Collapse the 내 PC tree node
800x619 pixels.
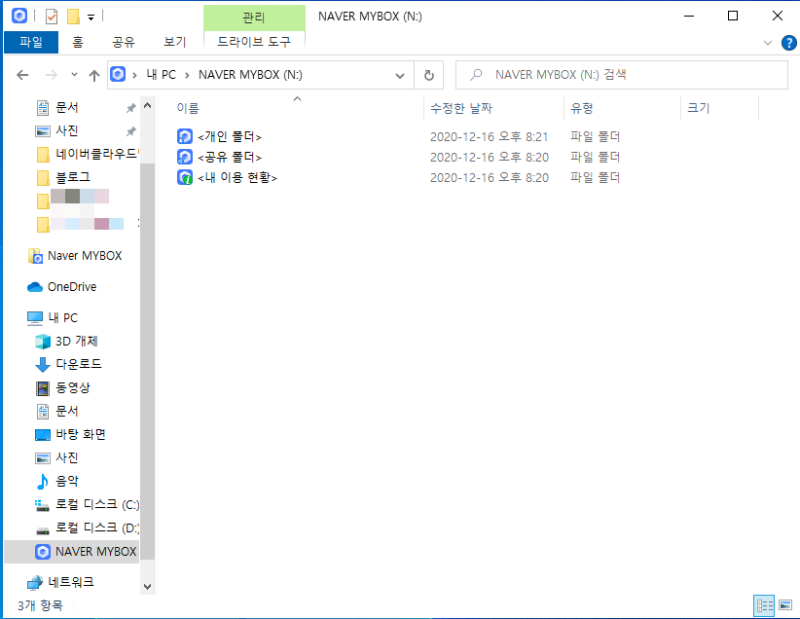pyautogui.click(x=20, y=318)
